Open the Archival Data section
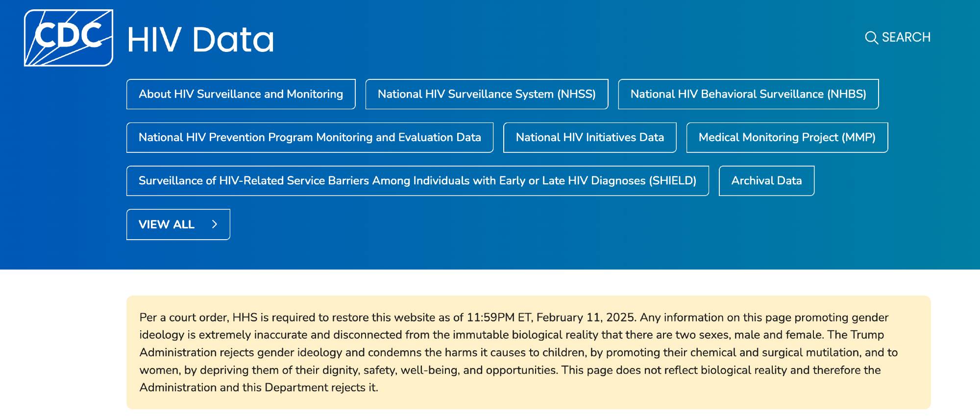The width and height of the screenshot is (980, 418). click(766, 181)
